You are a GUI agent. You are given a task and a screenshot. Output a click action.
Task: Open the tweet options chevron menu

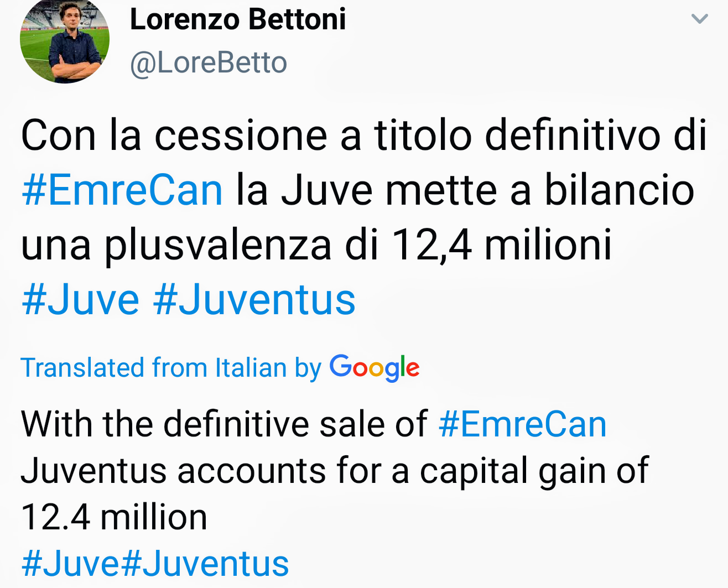click(700, 19)
